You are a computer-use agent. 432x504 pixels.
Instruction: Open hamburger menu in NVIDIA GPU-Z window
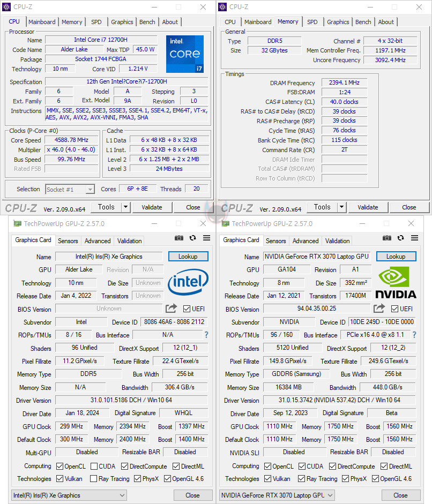coord(415,238)
